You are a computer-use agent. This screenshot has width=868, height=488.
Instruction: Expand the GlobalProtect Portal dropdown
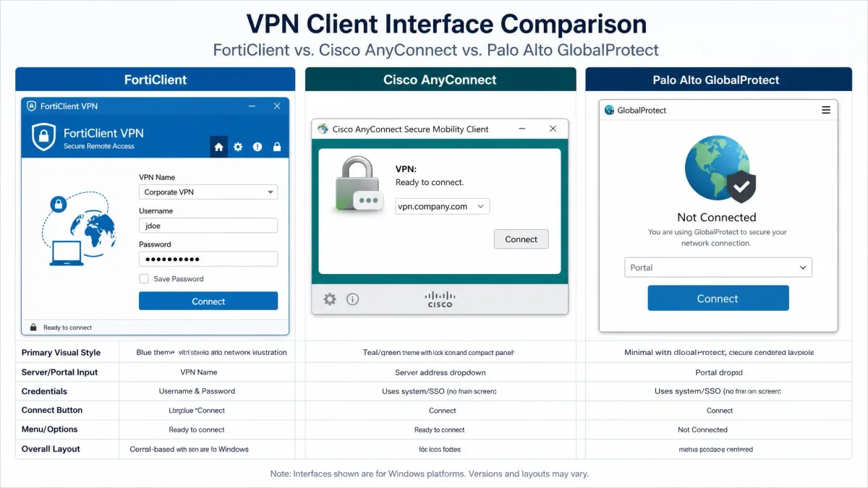(718, 267)
